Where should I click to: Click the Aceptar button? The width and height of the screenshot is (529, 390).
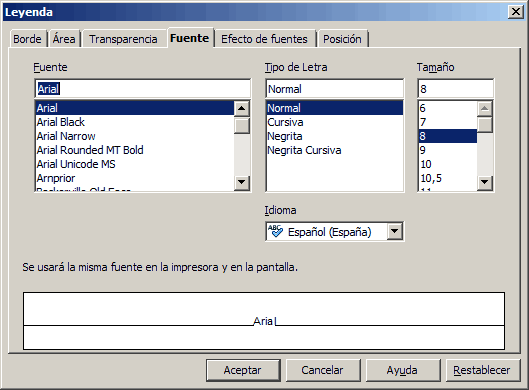(x=243, y=370)
